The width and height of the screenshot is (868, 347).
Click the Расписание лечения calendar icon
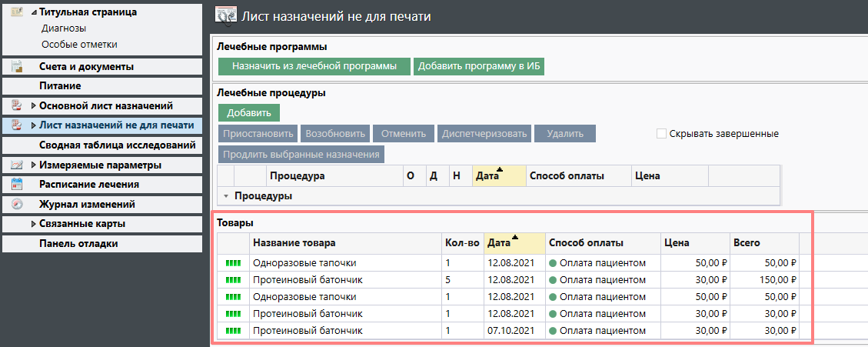16,185
